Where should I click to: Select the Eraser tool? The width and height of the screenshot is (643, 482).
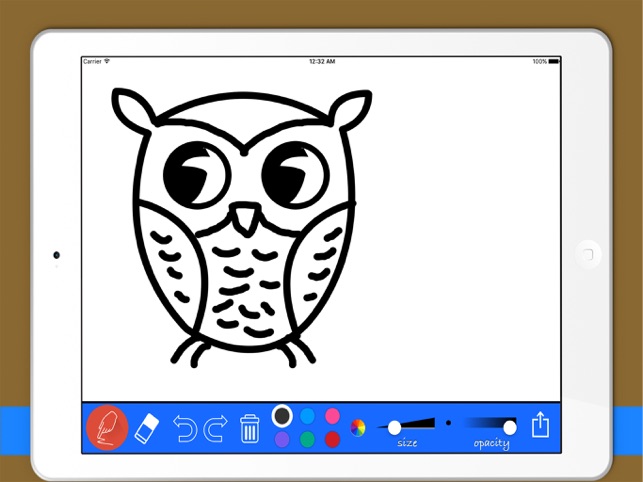(147, 428)
